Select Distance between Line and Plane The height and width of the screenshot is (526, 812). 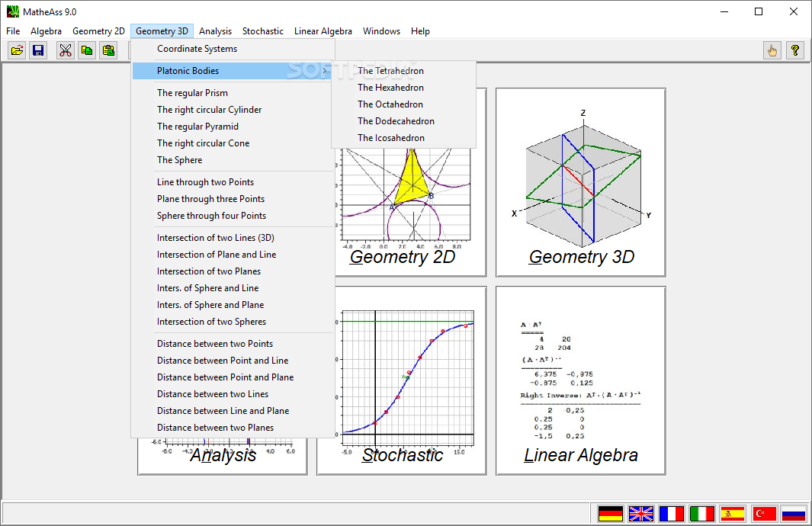coord(233,411)
